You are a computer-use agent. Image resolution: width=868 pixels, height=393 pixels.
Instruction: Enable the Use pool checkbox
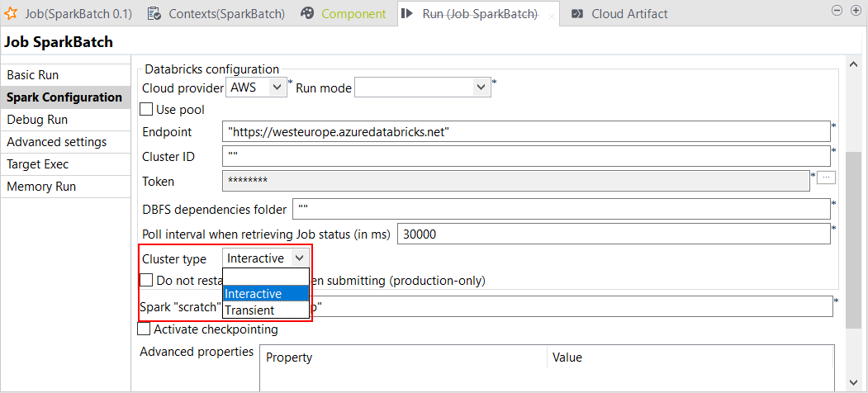tap(146, 110)
